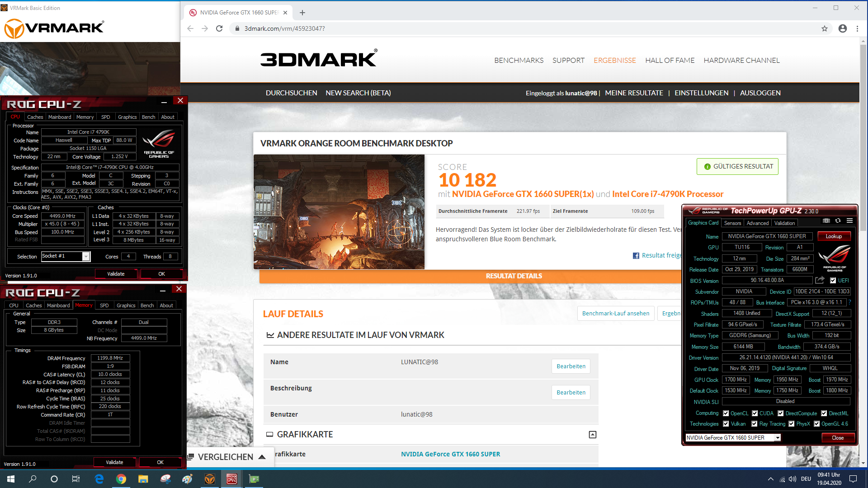Screen dimensions: 868x488
Task: Toggle the Vulkan checkbox
Action: click(726, 423)
